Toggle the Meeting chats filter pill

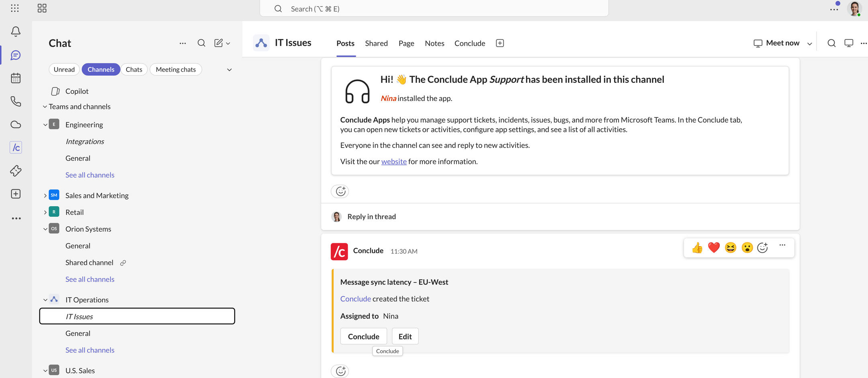point(176,70)
